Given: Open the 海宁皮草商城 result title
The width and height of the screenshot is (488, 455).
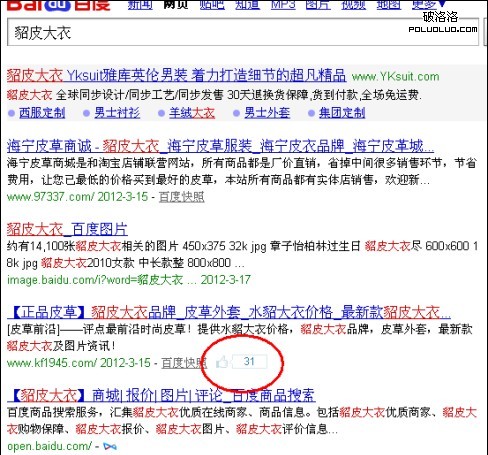Looking at the screenshot, I should (220, 146).
